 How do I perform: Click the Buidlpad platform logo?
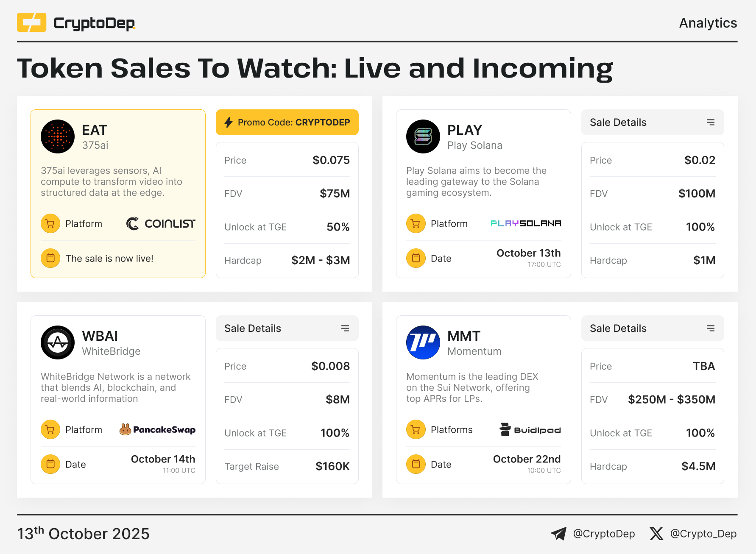click(x=530, y=430)
